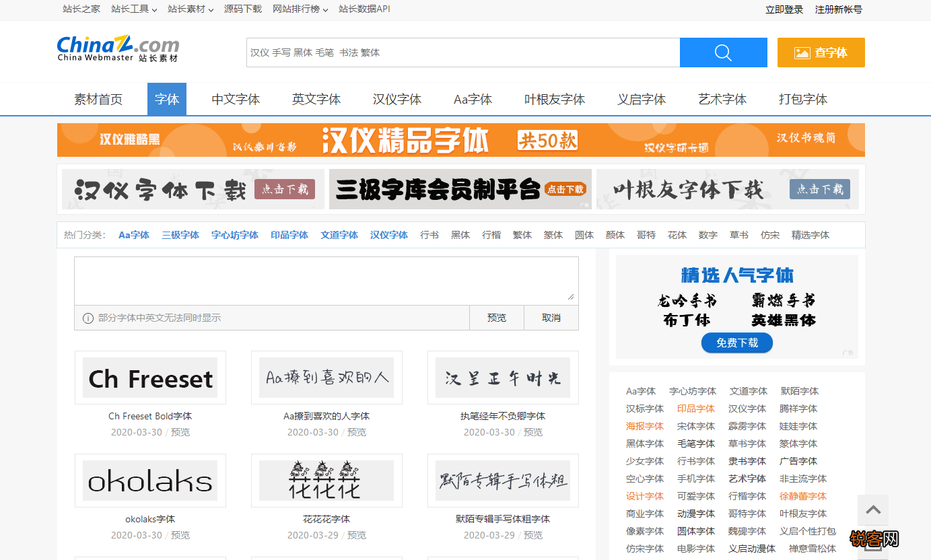Expand the 站长素材 dropdown

(x=191, y=9)
